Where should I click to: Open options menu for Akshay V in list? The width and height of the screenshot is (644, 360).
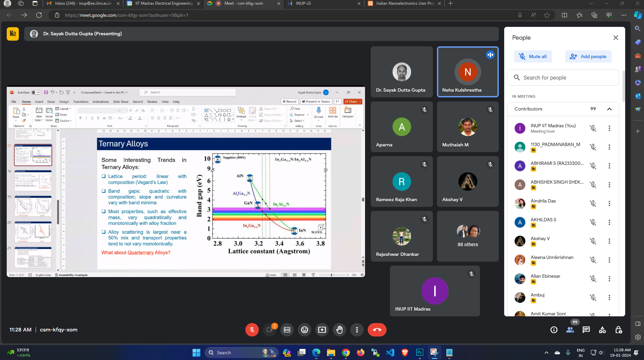tap(609, 241)
